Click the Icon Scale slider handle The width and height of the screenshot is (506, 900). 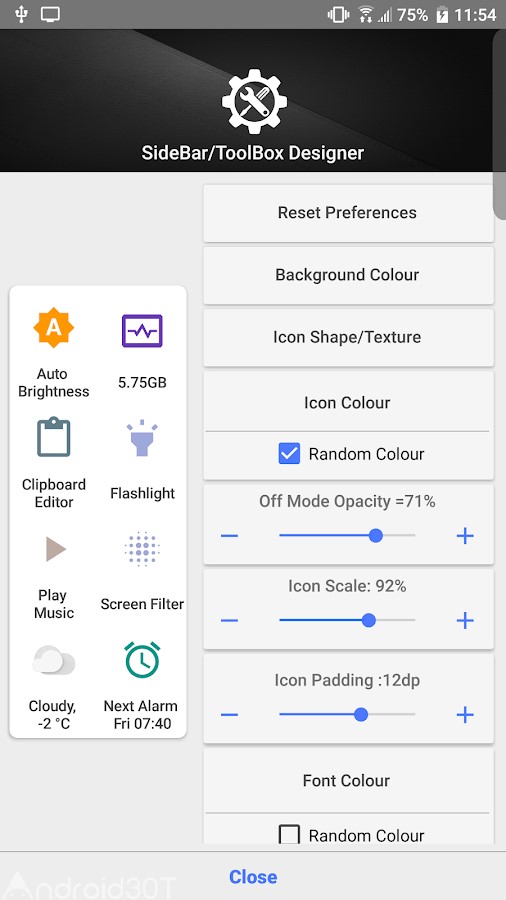[369, 620]
